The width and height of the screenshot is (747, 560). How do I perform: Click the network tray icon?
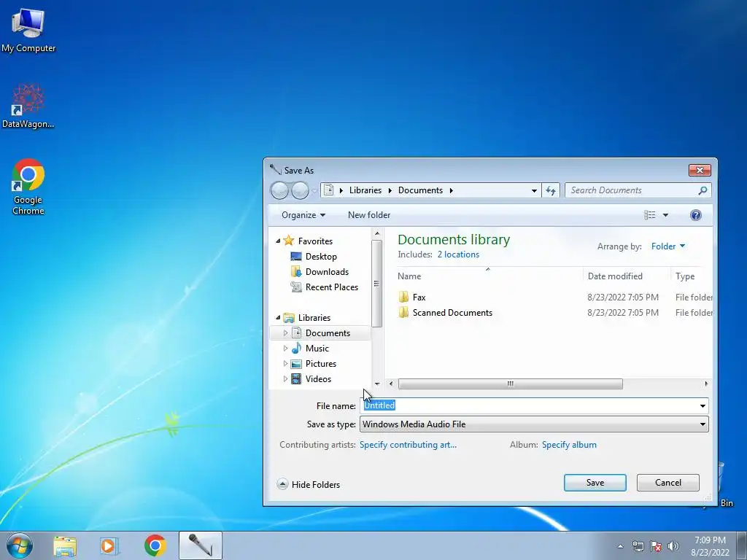(x=638, y=546)
